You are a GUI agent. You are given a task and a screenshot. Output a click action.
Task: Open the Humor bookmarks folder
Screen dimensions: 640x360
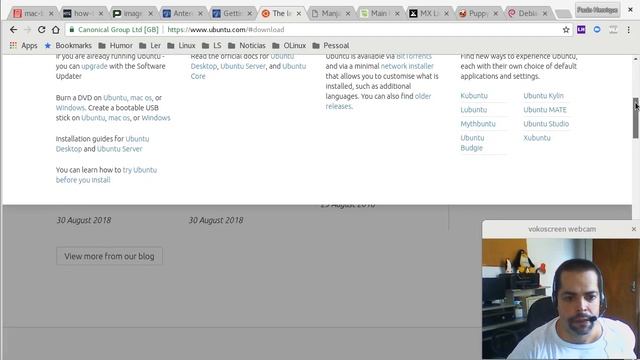tap(116, 45)
